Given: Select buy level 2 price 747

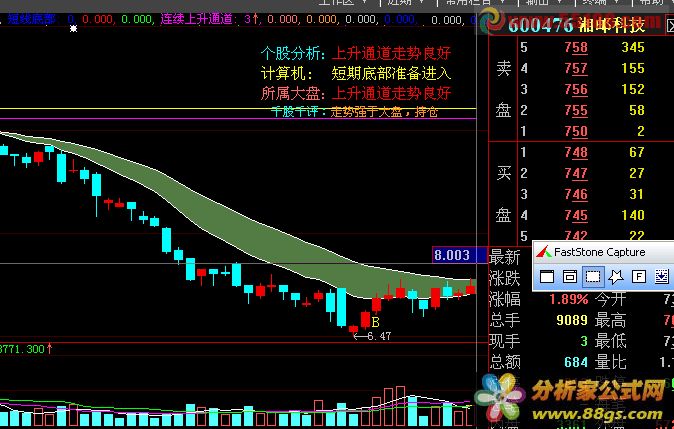Looking at the screenshot, I should (576, 173).
